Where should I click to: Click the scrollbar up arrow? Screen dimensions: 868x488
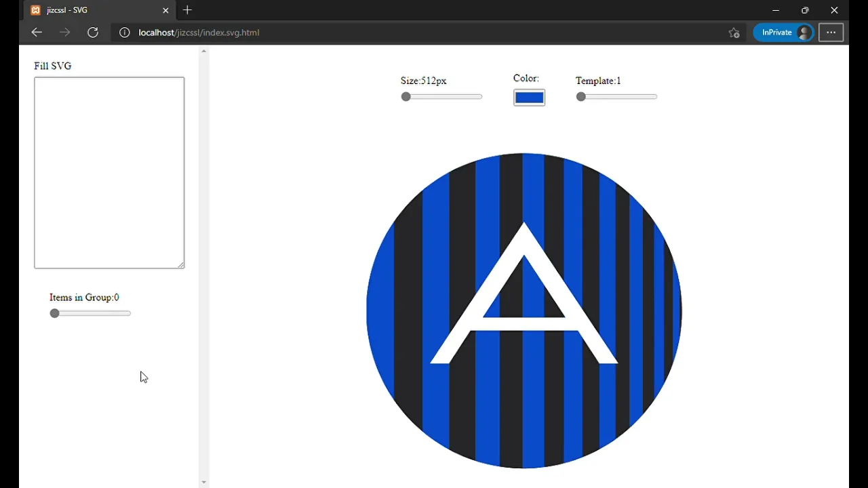pos(203,50)
